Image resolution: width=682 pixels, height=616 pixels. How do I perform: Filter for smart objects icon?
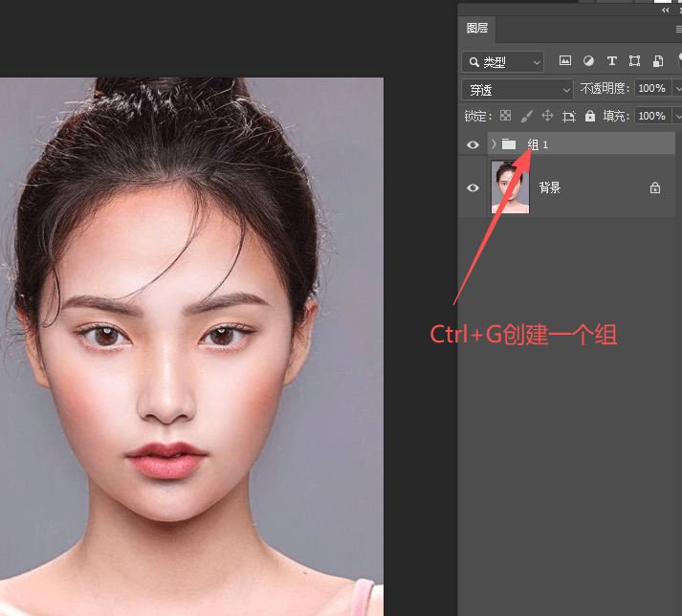point(658,60)
